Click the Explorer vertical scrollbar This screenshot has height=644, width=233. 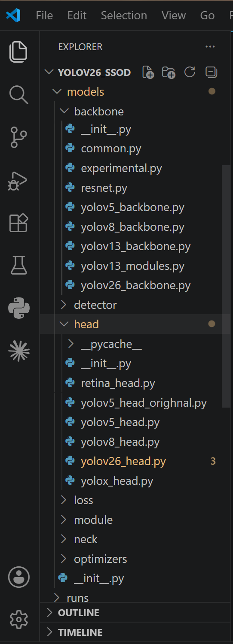pos(226,286)
